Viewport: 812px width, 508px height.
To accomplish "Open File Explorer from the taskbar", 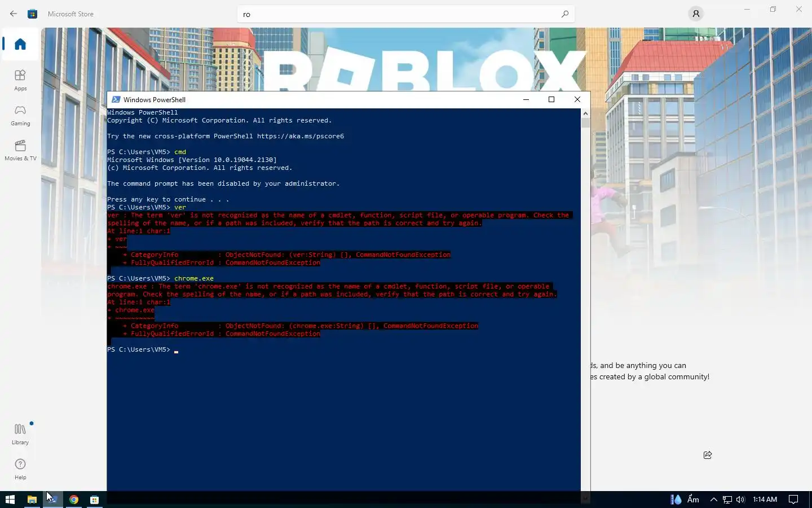I will pyautogui.click(x=32, y=500).
